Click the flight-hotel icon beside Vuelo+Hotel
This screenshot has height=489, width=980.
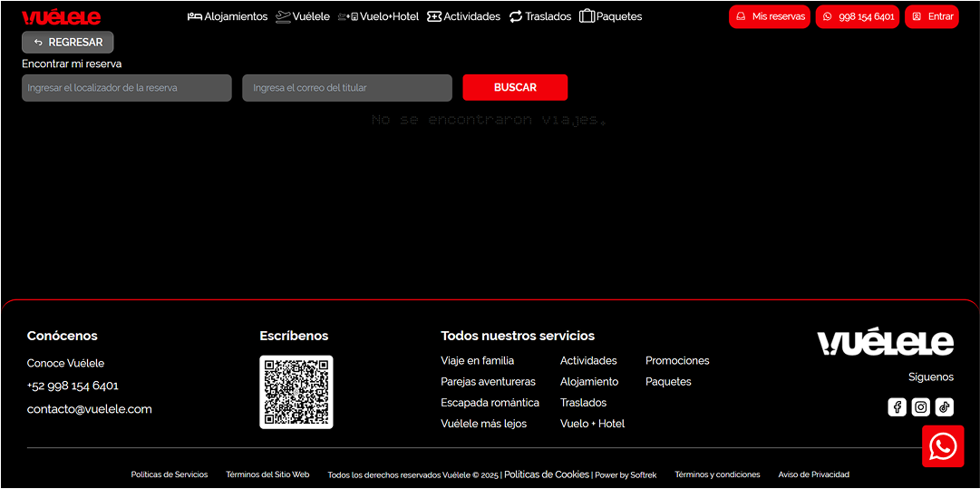pos(348,17)
